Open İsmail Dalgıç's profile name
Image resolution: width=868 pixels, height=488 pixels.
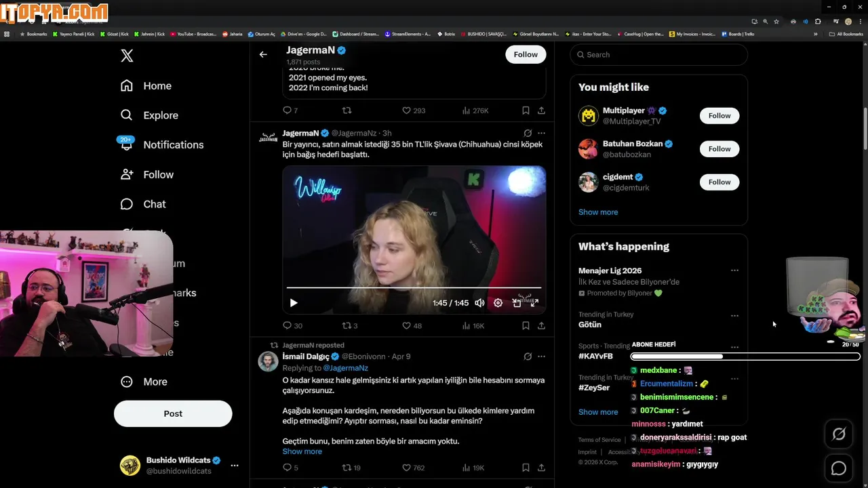click(306, 357)
